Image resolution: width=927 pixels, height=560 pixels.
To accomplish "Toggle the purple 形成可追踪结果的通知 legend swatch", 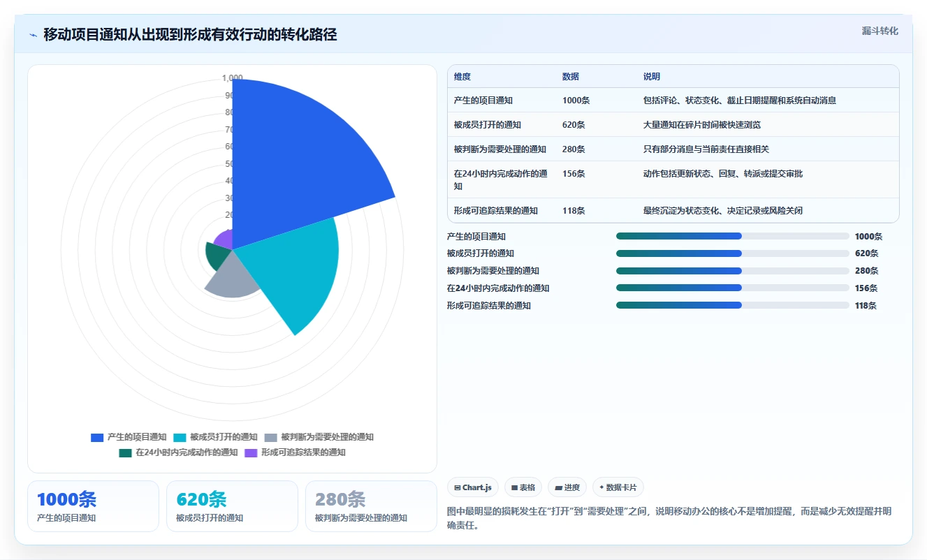I will coord(251,452).
